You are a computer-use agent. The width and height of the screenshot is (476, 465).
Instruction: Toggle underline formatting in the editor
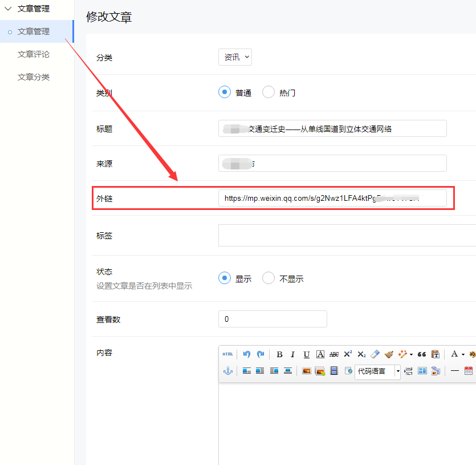307,354
